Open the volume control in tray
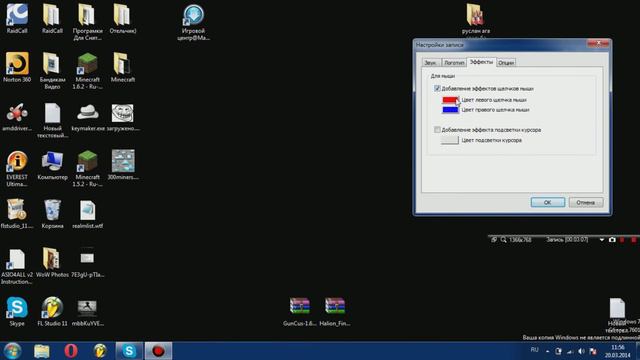640x360 pixels. click(x=581, y=351)
